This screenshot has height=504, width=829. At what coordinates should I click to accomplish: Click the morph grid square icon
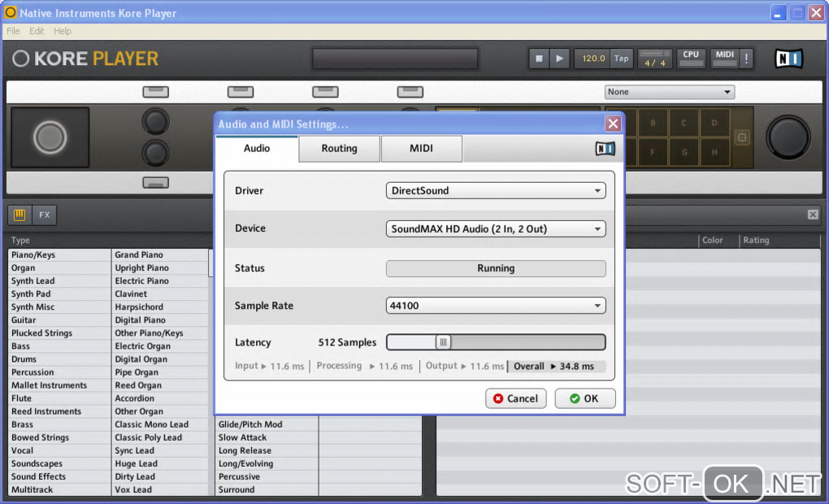(742, 137)
